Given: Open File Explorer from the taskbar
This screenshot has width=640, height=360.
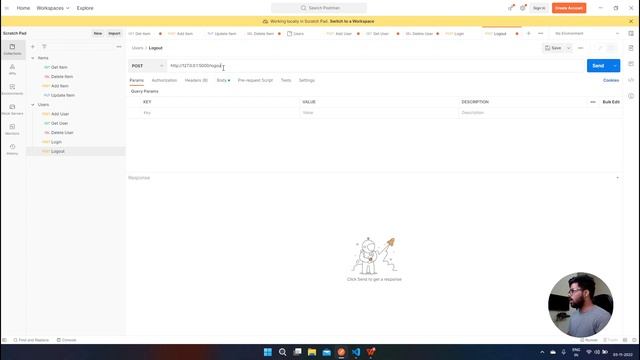Looking at the screenshot, I should (x=312, y=352).
